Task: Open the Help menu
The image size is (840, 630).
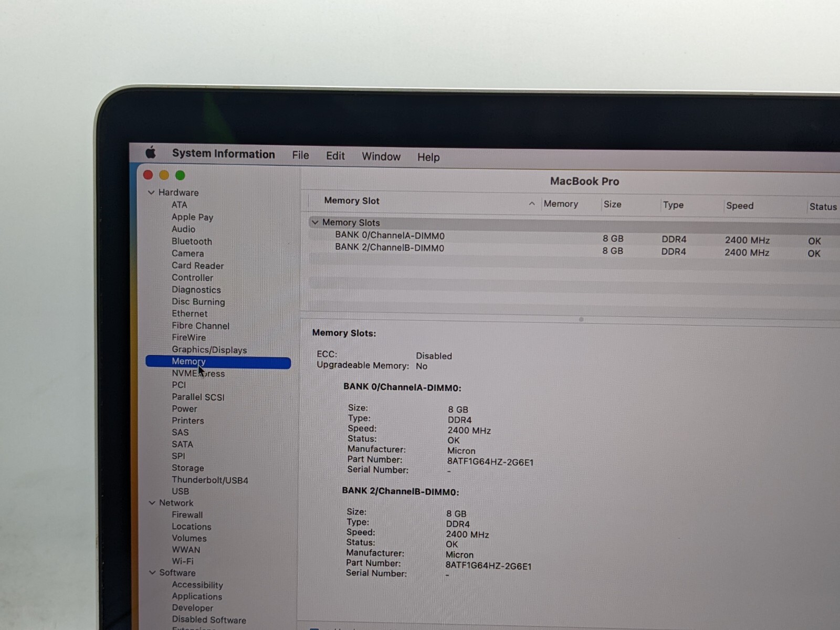Action: [428, 157]
